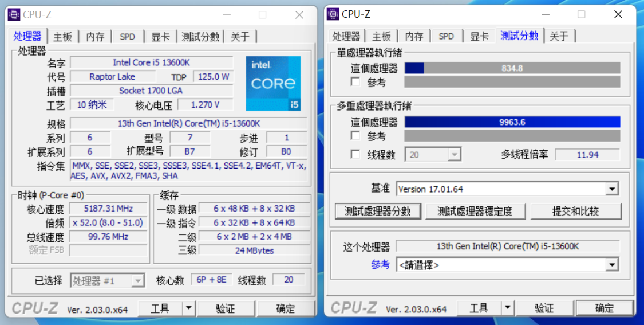Click 工具 button in left window
The width and height of the screenshot is (644, 325).
click(161, 308)
